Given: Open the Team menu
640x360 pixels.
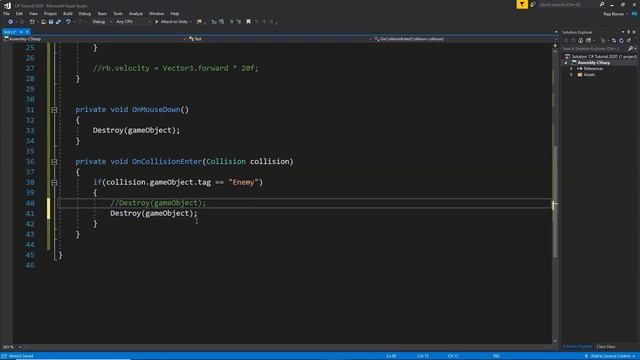Looking at the screenshot, I should point(102,13).
